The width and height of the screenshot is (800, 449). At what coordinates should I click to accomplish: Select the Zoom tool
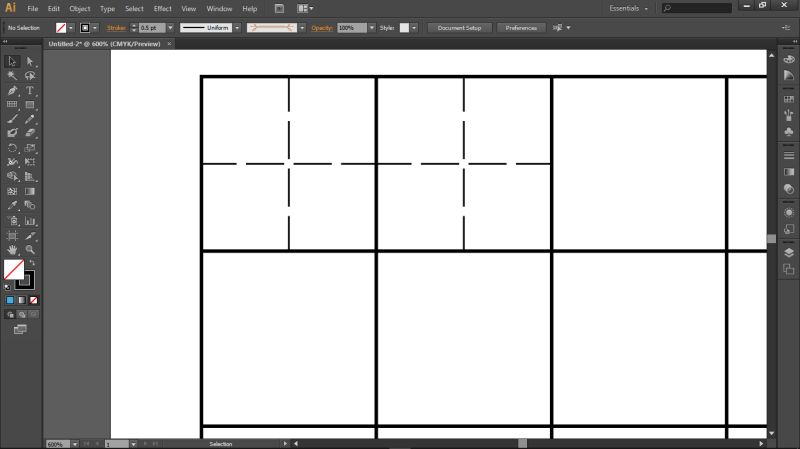[30, 250]
